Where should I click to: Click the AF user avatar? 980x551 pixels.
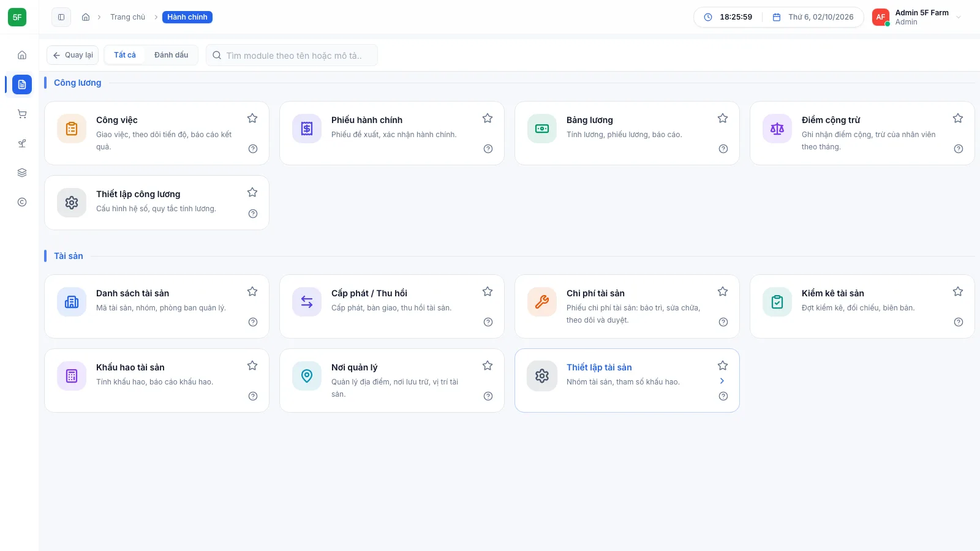881,17
